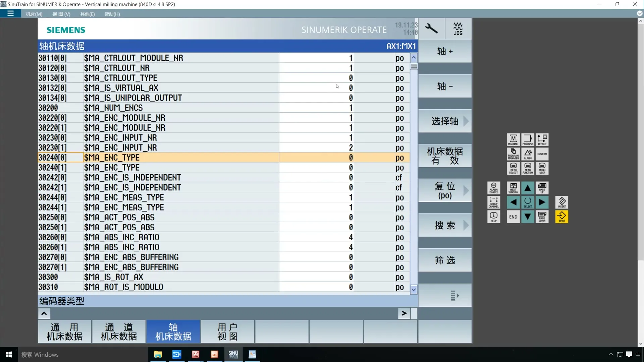Open the 视图(V) menu
This screenshot has height=362, width=644.
61,14
